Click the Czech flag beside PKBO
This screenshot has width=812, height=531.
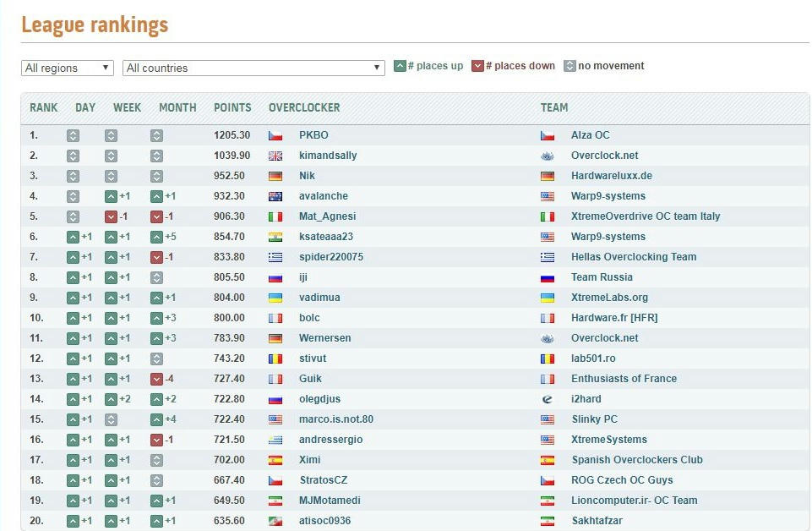click(x=275, y=136)
